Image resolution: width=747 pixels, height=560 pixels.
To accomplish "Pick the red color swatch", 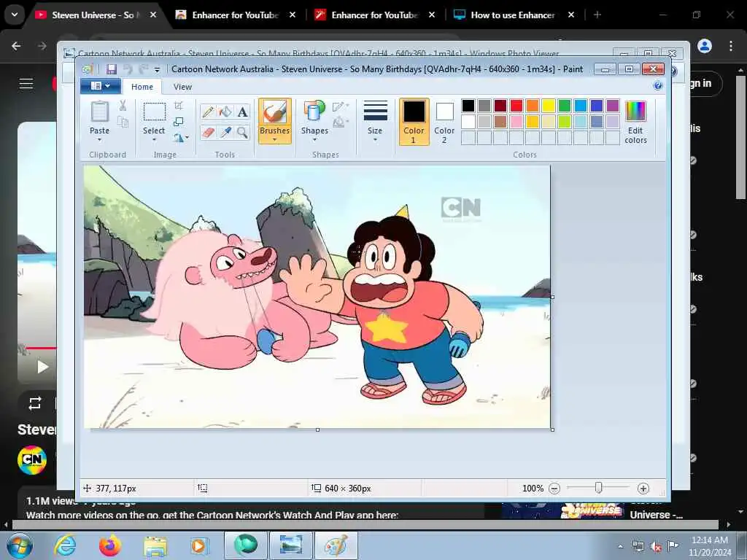I will [516, 105].
